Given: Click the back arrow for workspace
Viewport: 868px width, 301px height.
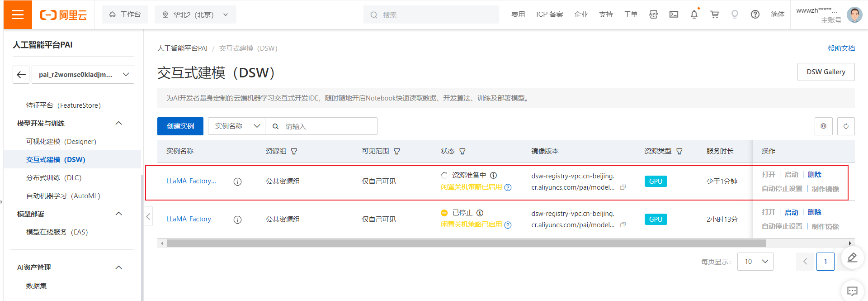Looking at the screenshot, I should pyautogui.click(x=21, y=75).
